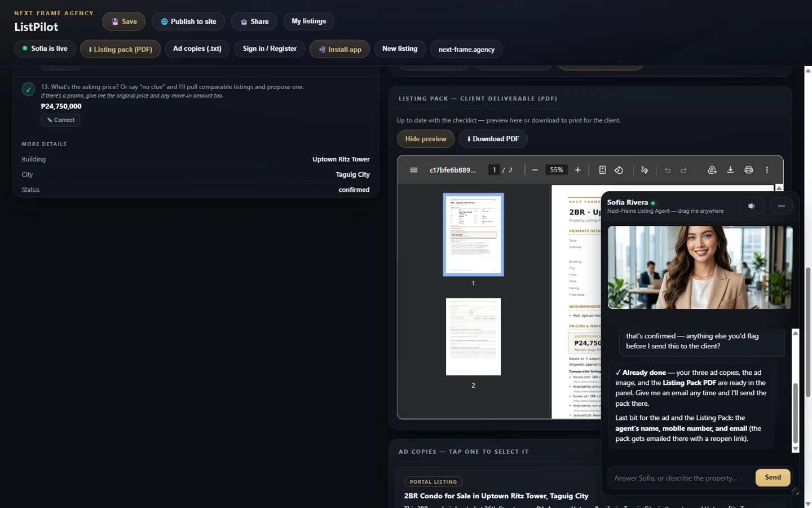Screen dimensions: 812x508
Task: Click the Save button with disk icon
Action: [123, 21]
